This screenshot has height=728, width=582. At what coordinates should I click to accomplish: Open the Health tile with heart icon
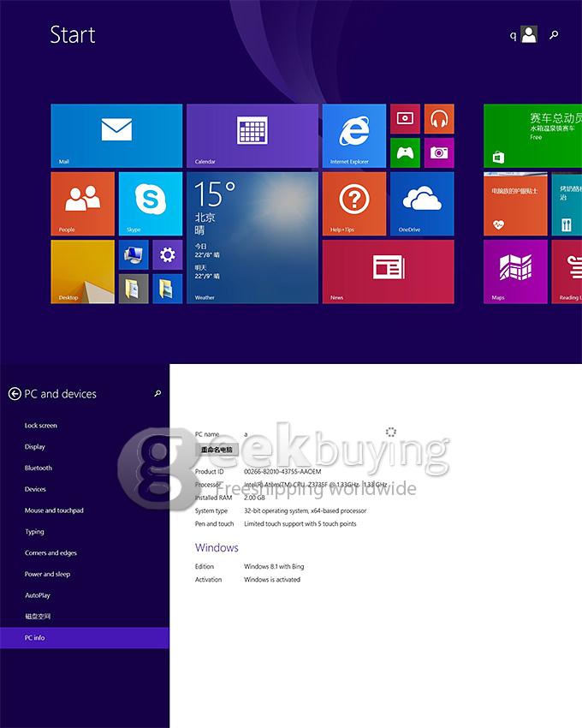(x=515, y=204)
